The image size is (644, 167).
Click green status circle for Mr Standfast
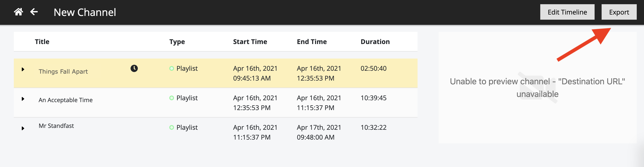171,127
